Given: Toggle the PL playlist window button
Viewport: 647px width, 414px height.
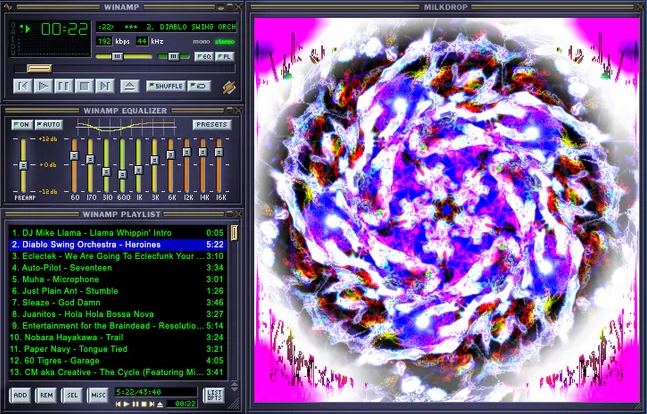Looking at the screenshot, I should pos(225,56).
